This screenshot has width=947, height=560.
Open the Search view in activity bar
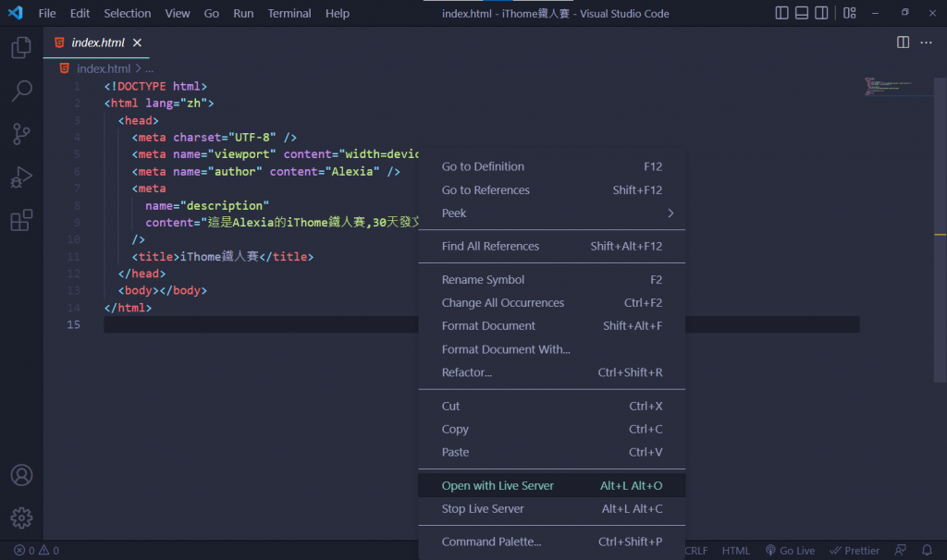21,91
